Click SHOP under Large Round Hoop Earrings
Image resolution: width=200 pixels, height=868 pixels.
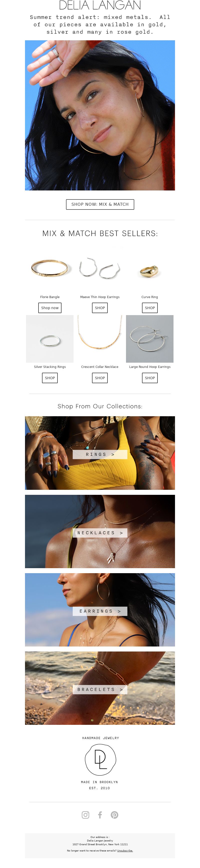150,378
